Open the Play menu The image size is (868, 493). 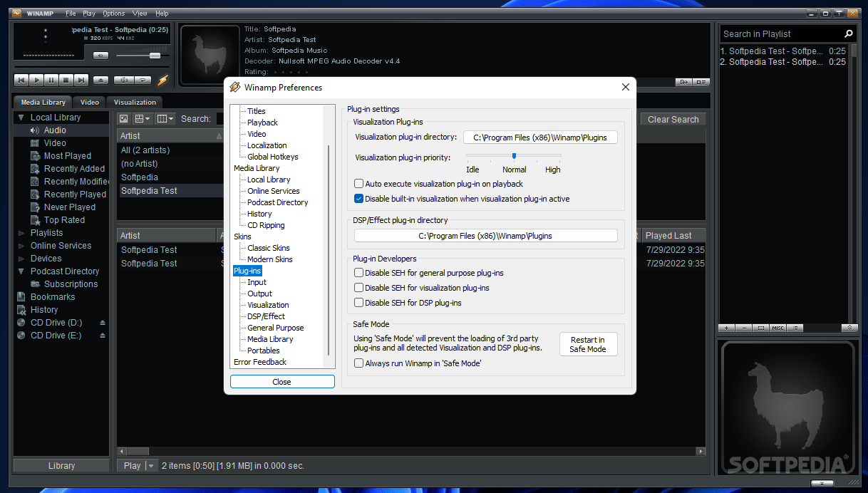(89, 14)
